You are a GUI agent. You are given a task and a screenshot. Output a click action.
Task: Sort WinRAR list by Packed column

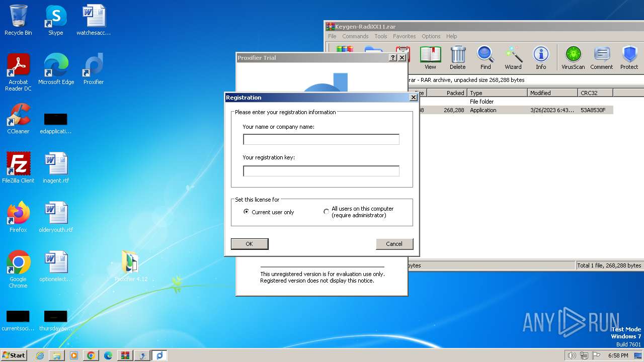click(447, 93)
